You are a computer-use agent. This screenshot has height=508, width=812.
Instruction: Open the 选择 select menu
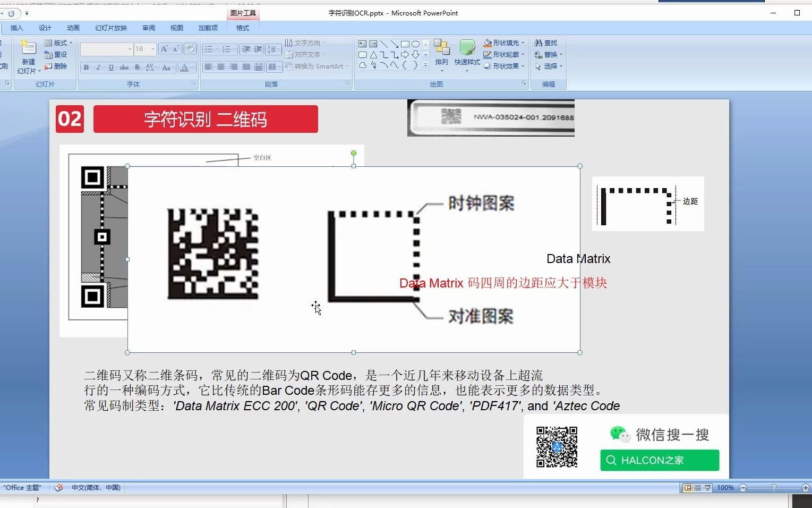pyautogui.click(x=548, y=66)
